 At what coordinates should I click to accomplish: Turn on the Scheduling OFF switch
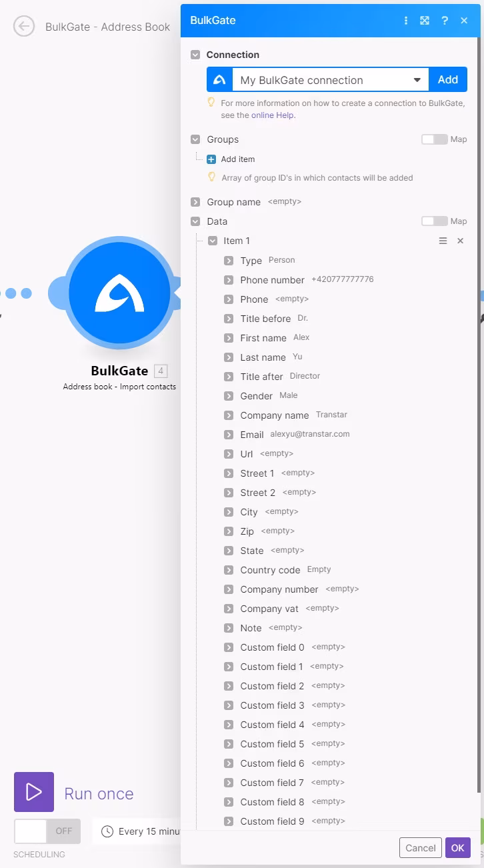click(x=47, y=831)
